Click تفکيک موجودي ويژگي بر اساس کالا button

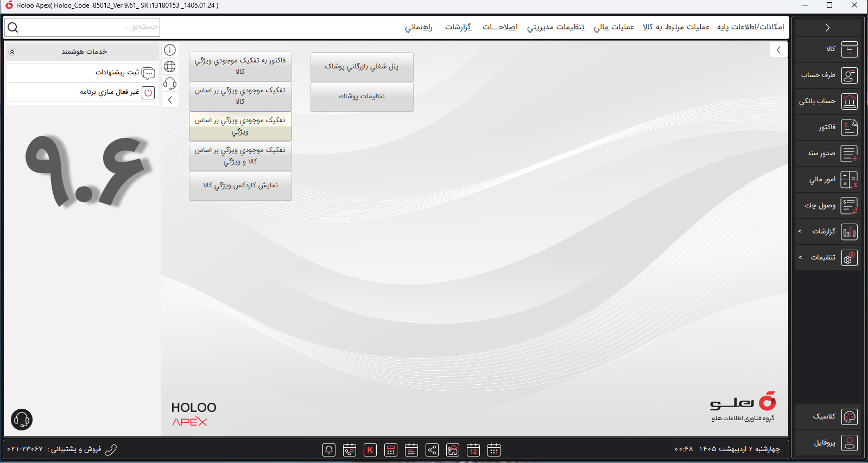(240, 96)
